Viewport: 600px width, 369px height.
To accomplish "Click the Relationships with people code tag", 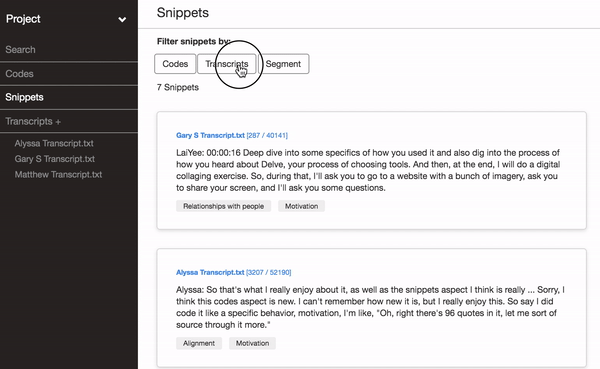I will tap(223, 206).
